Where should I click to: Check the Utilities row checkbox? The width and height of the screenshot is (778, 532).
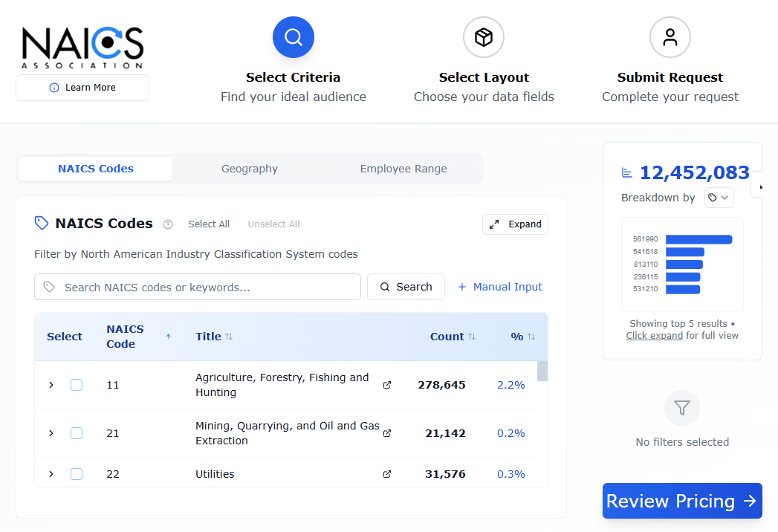[x=77, y=473]
